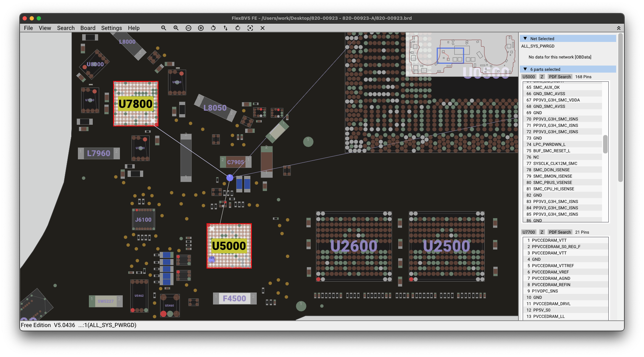Click PDF Search for the 21-pin part

coord(560,232)
